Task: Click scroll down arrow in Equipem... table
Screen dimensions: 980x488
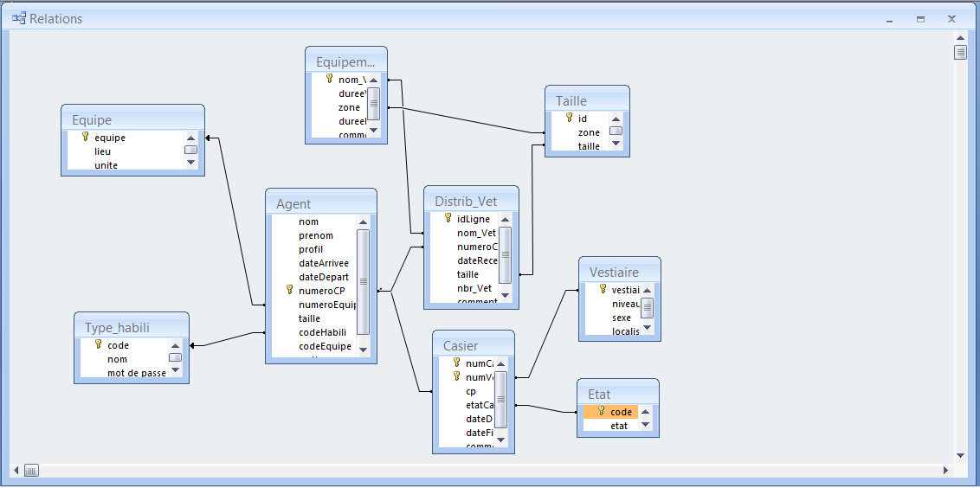Action: click(x=374, y=130)
